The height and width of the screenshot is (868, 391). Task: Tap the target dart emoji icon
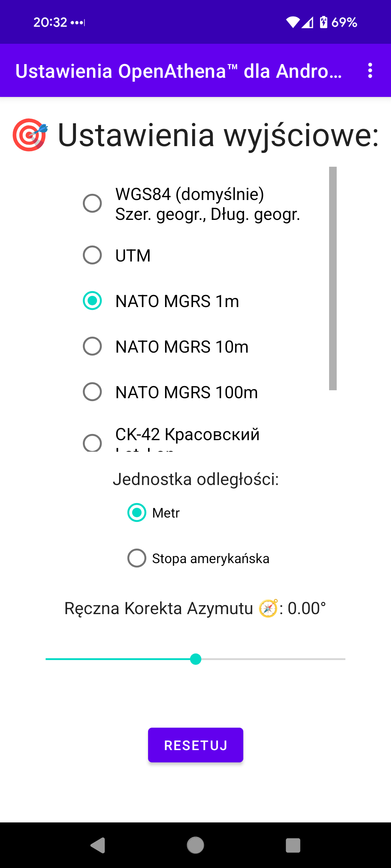(x=30, y=135)
